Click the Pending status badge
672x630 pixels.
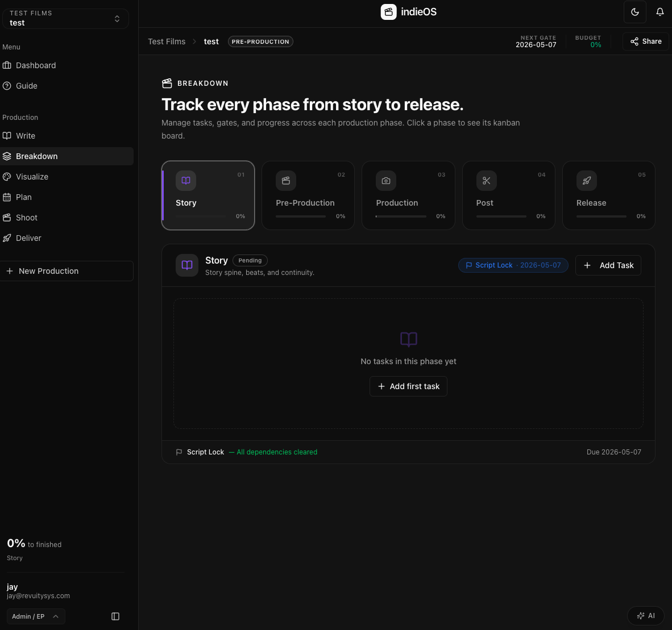point(250,260)
